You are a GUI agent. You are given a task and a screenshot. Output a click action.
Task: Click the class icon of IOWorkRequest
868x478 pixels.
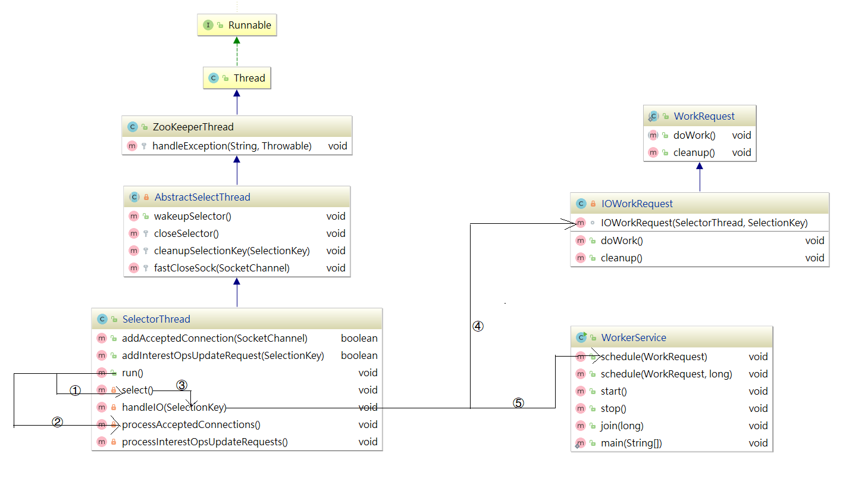coord(581,204)
